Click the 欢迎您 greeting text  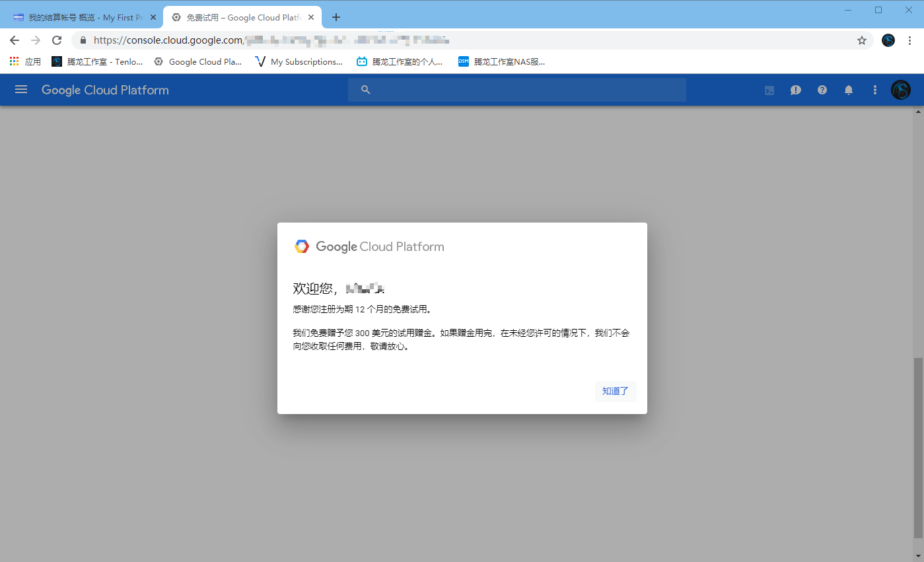[x=339, y=289]
